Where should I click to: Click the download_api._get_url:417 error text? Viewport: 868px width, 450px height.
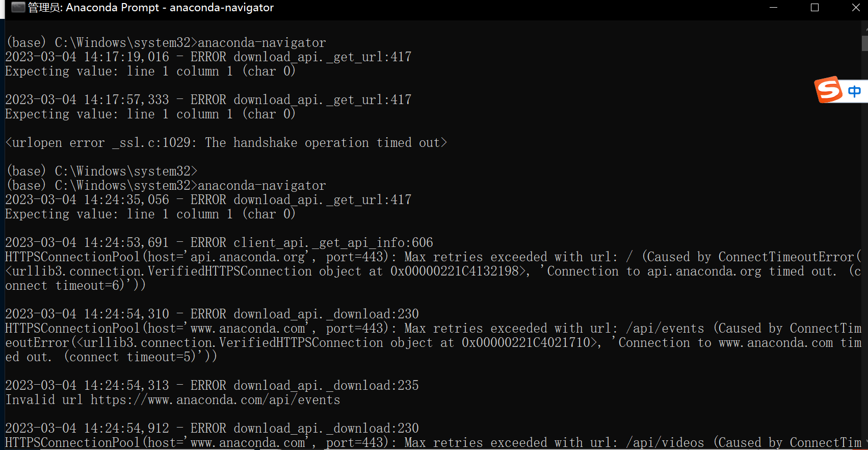tap(322, 57)
